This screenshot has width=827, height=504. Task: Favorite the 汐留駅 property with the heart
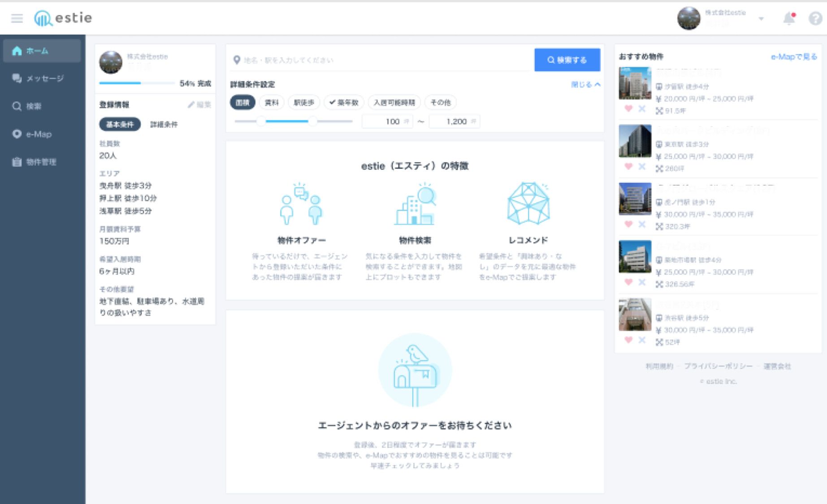[628, 108]
